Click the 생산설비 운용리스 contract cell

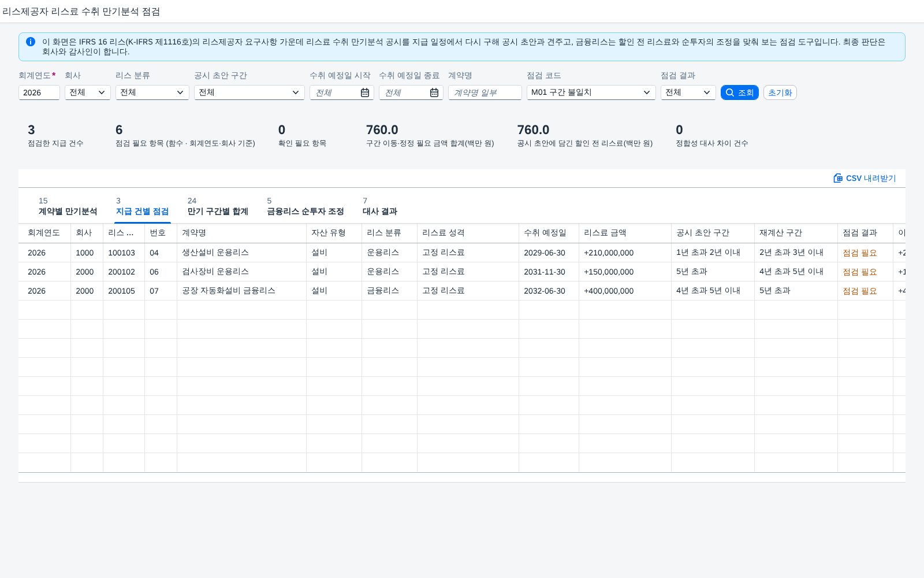tap(241, 253)
